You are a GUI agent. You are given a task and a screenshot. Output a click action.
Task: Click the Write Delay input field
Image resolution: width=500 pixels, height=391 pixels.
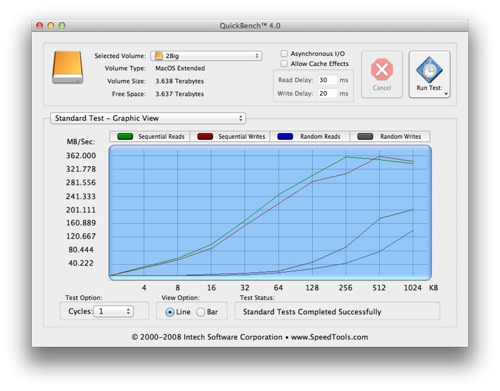[x=327, y=93]
